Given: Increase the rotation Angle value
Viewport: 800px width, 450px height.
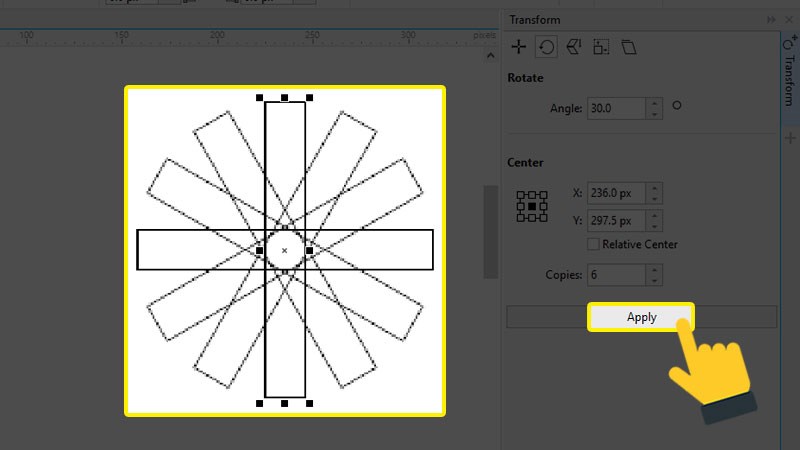Looking at the screenshot, I should (654, 103).
